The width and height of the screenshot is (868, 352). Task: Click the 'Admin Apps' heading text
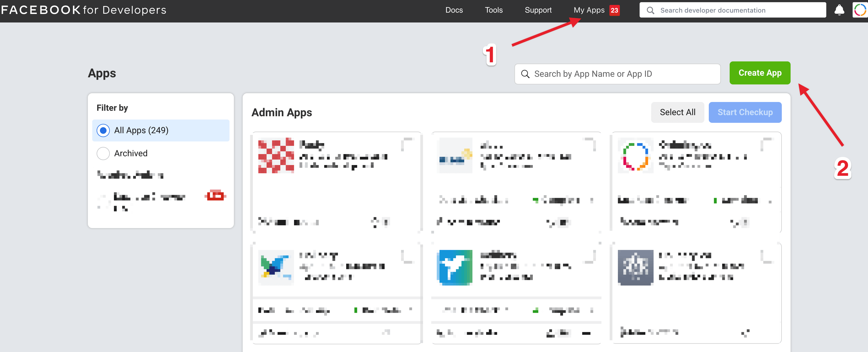(x=281, y=112)
